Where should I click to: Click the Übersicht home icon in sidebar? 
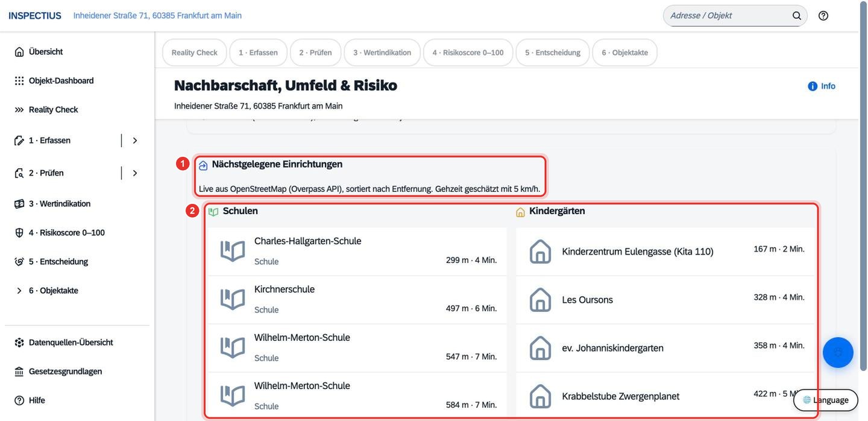[x=19, y=52]
